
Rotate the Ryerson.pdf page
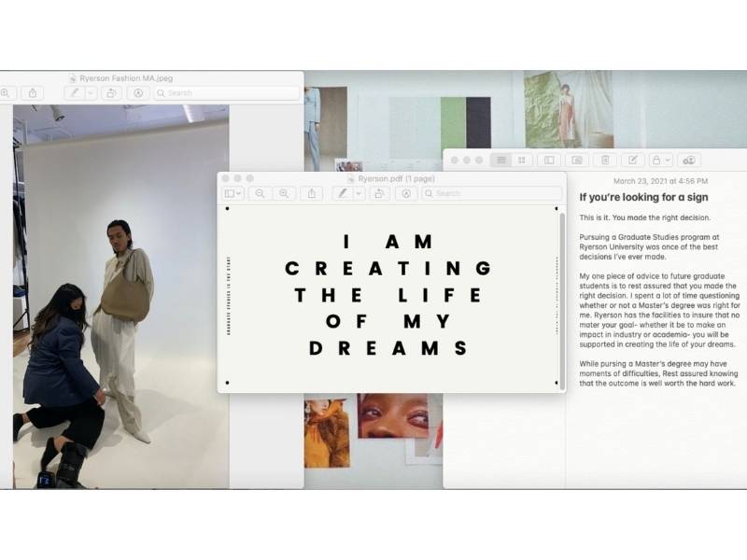[379, 193]
